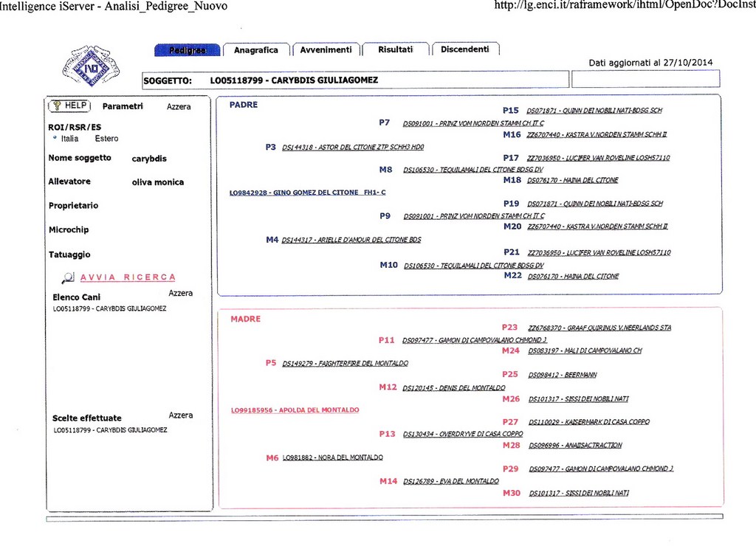This screenshot has height=546, width=756.
Task: Select CARYBDIS GIULIAGOMEZ under Elenco Cani
Action: [x=109, y=308]
